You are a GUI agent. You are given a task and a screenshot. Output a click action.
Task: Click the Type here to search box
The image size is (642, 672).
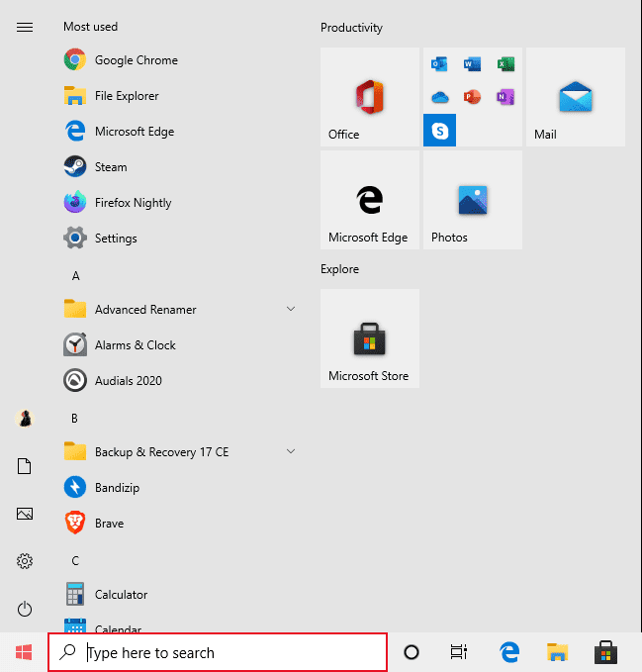[218, 652]
